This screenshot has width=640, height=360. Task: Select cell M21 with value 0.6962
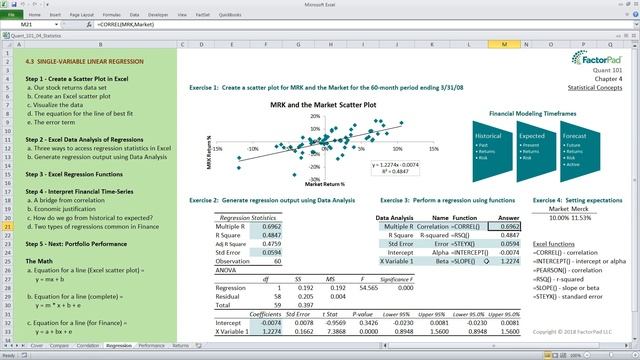[504, 227]
